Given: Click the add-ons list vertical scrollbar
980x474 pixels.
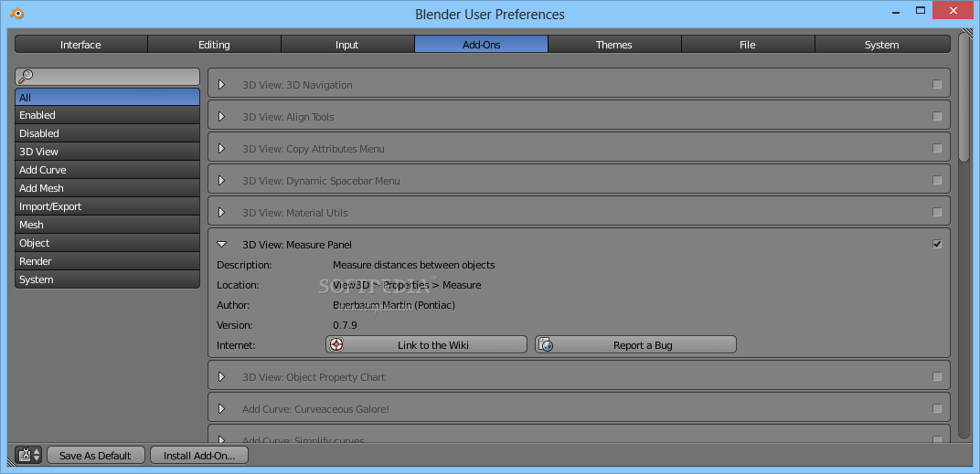Looking at the screenshot, I should [964, 97].
